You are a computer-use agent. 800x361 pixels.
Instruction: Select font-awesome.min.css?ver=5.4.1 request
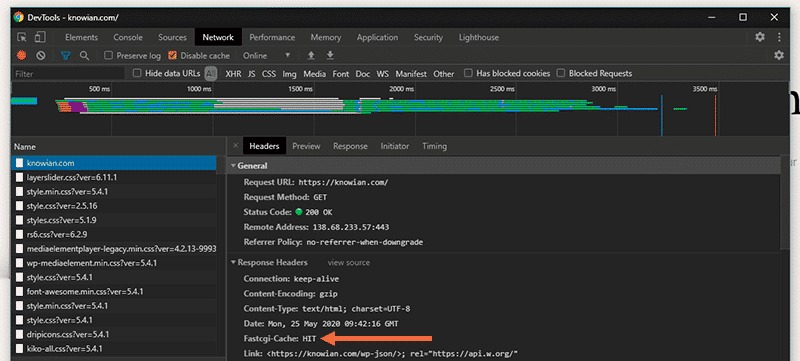click(114, 292)
